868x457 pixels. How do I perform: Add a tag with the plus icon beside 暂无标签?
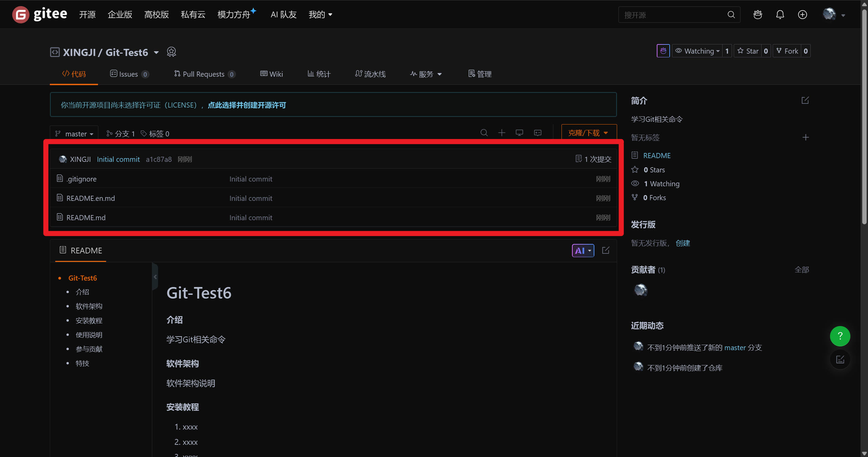pos(806,137)
